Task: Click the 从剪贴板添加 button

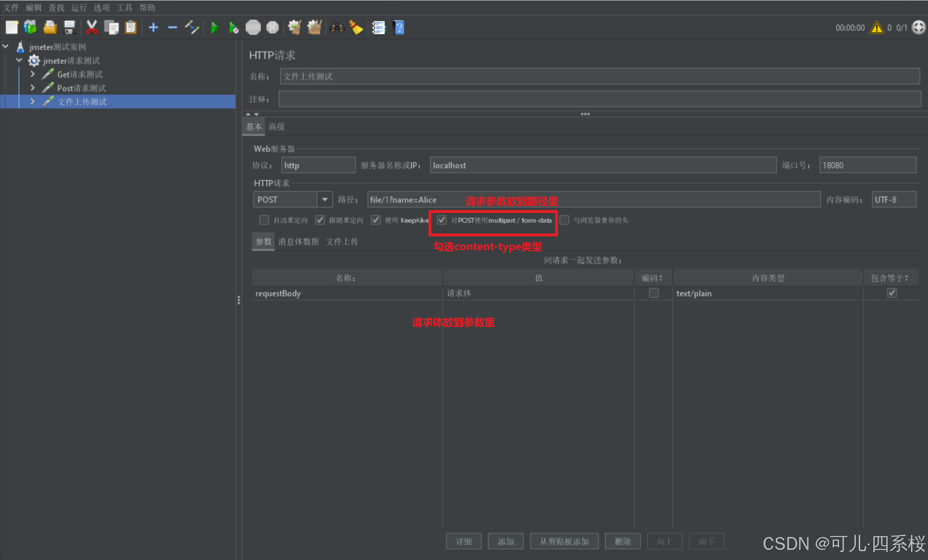Action: [564, 542]
